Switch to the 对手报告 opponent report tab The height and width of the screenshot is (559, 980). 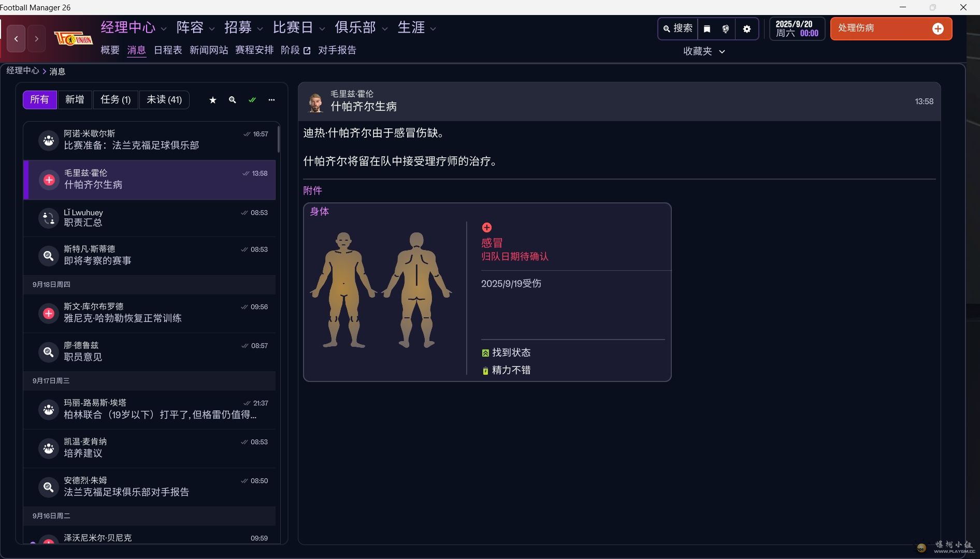point(337,50)
